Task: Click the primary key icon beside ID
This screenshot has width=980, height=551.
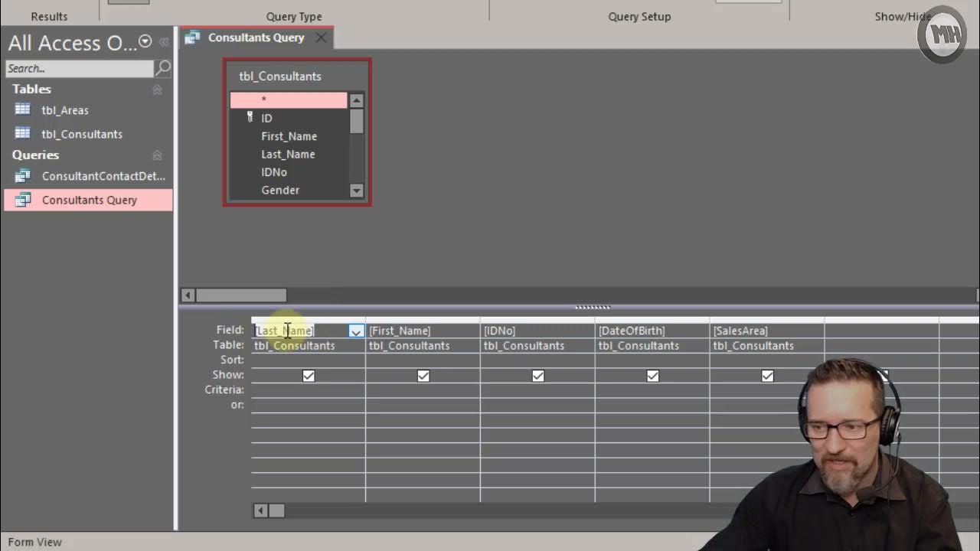Action: pos(250,117)
